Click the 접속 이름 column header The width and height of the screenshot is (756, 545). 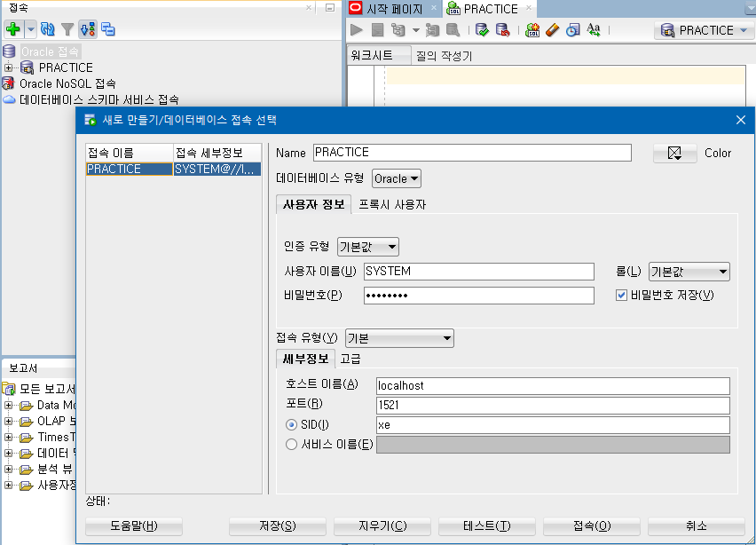pyautogui.click(x=130, y=153)
